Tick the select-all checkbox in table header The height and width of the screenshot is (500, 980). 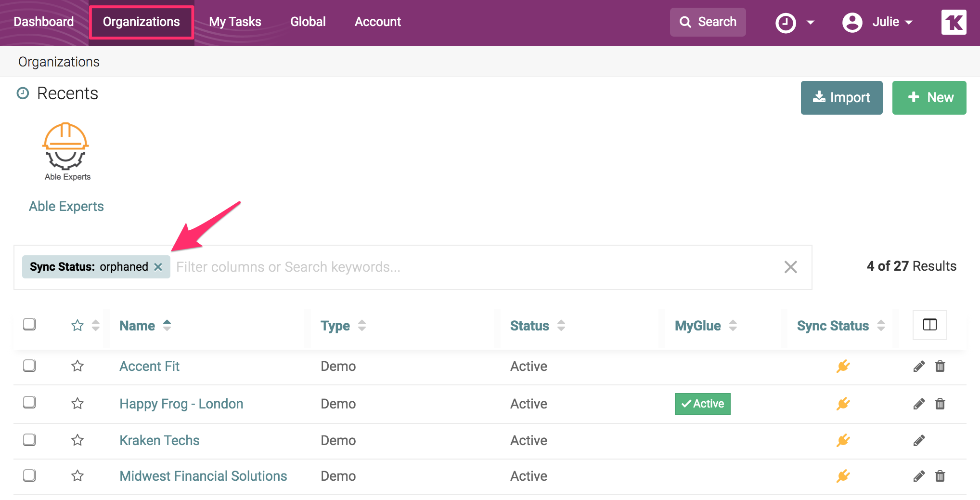pyautogui.click(x=29, y=324)
